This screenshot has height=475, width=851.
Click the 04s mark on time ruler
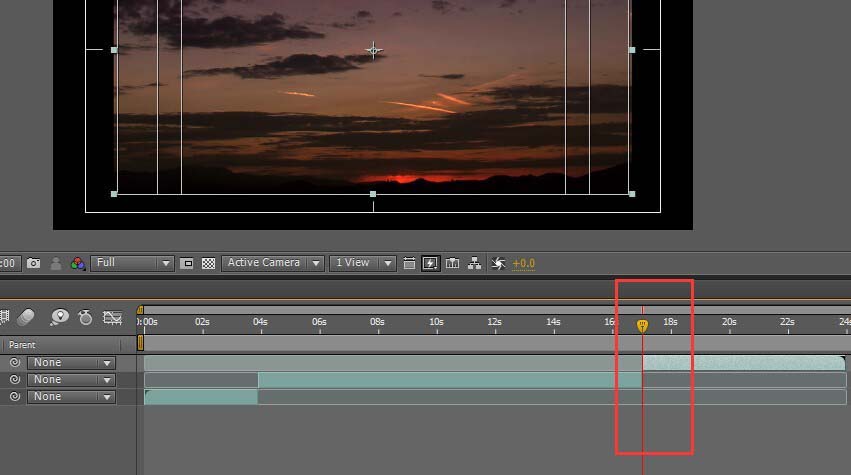[261, 322]
